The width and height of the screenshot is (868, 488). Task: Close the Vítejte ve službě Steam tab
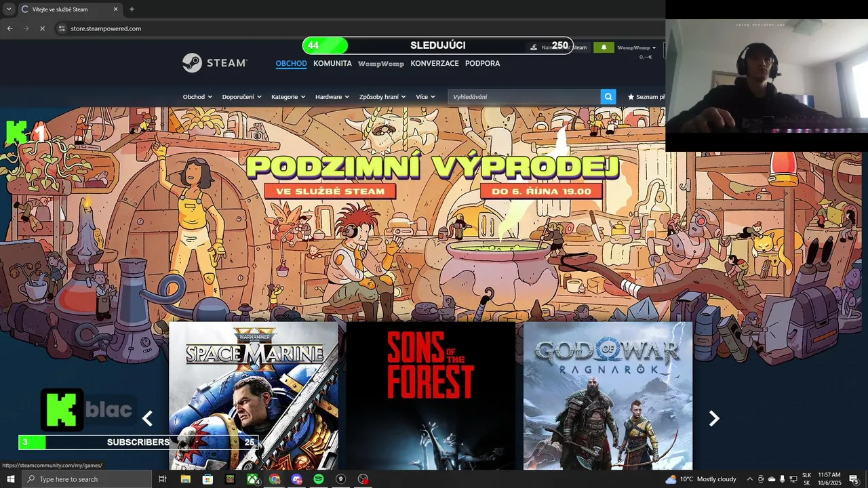tap(115, 9)
